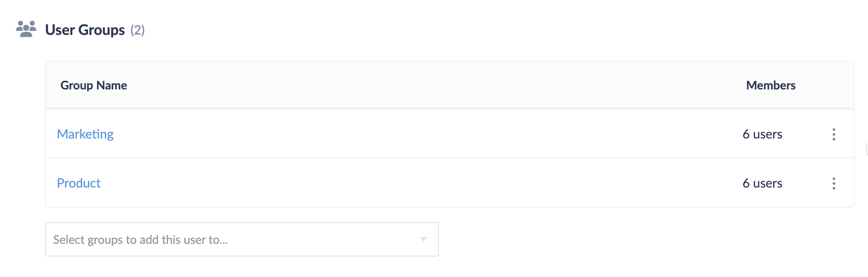Click 6 users for the Marketing group
The height and width of the screenshot is (277, 868).
click(x=763, y=134)
